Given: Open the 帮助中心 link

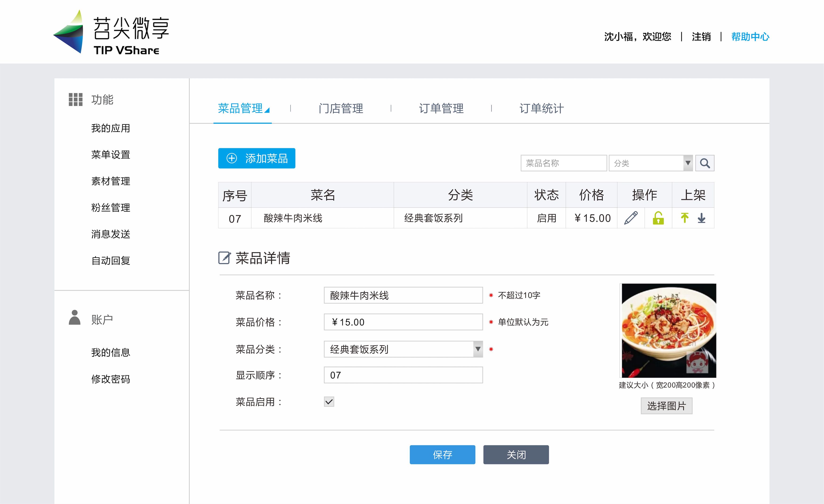Looking at the screenshot, I should click(x=750, y=37).
